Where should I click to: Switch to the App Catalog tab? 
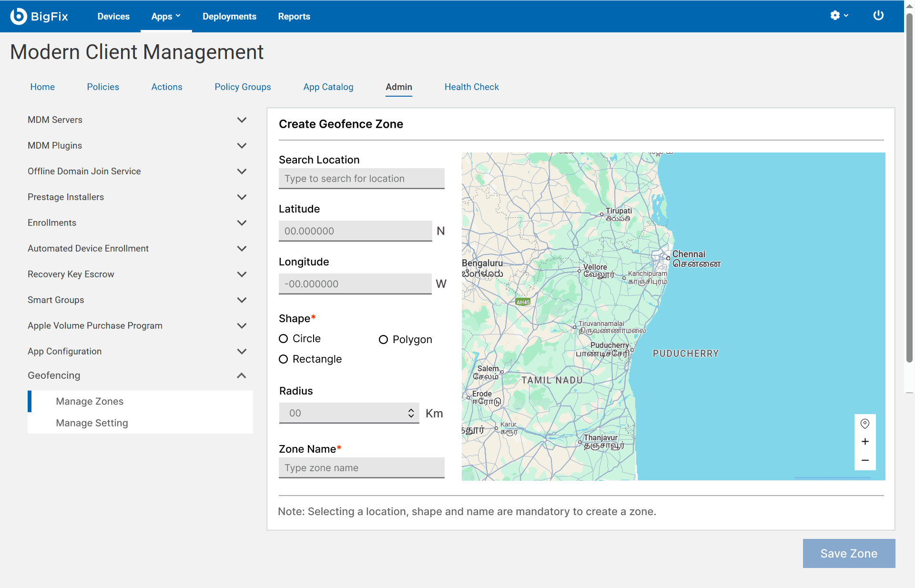[x=328, y=87]
